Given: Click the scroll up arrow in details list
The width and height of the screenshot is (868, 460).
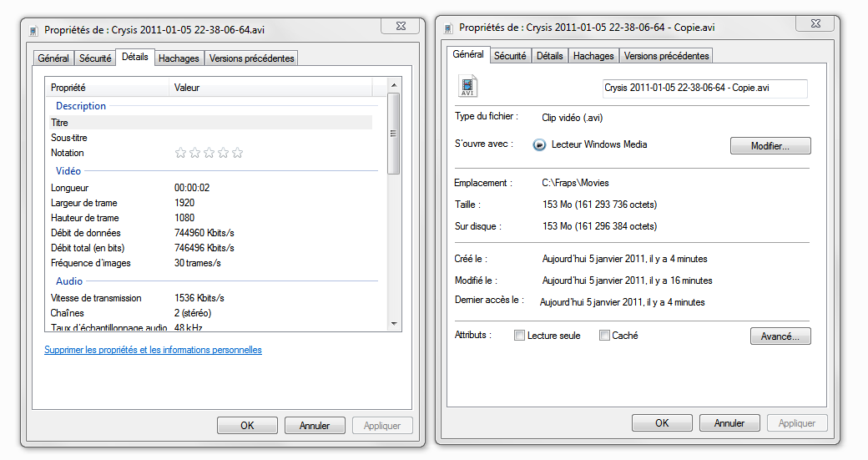Looking at the screenshot, I should point(394,85).
